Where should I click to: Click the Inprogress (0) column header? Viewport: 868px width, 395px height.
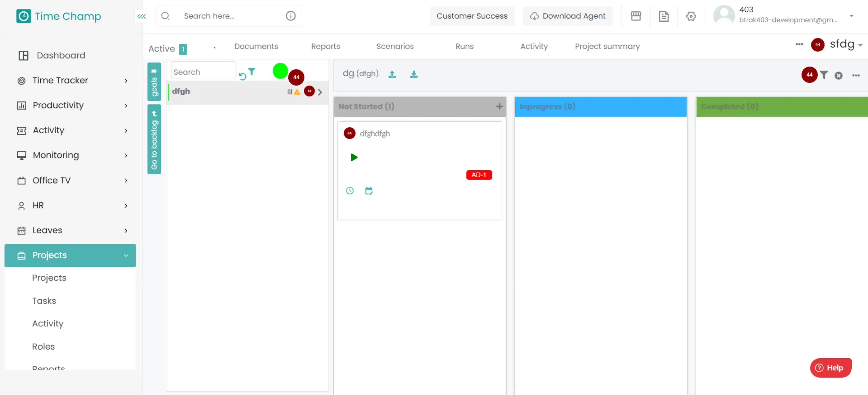(x=600, y=107)
